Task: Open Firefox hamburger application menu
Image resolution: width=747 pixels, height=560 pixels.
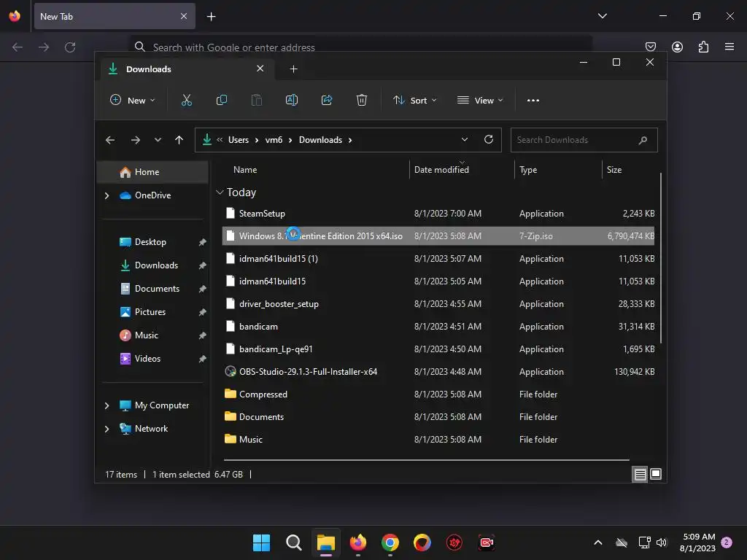Action: pos(729,47)
